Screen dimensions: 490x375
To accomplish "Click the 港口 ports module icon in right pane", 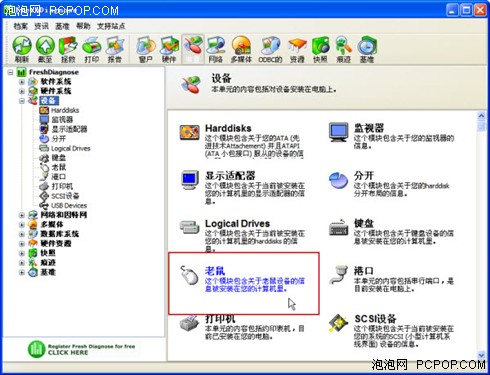I will (339, 275).
